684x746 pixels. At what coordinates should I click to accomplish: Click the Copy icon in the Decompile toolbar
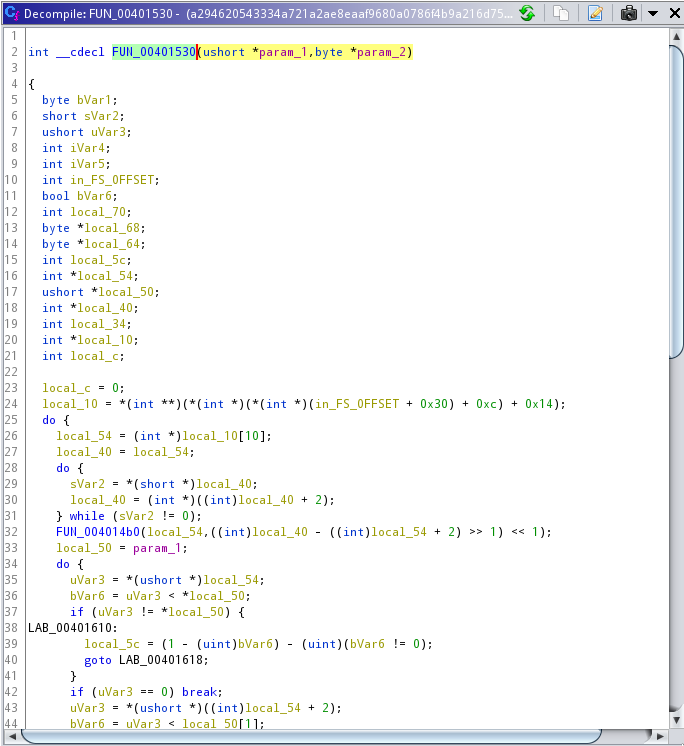562,13
